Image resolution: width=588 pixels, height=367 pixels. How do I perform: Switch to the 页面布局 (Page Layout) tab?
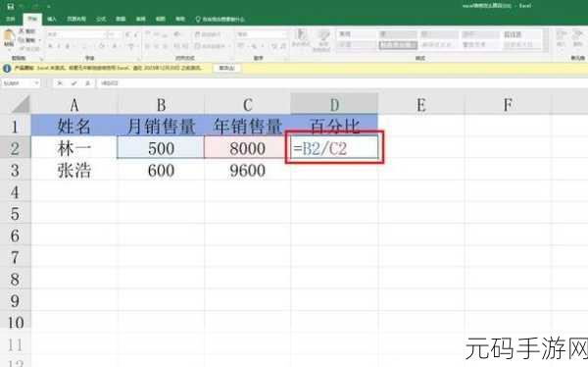pyautogui.click(x=76, y=20)
